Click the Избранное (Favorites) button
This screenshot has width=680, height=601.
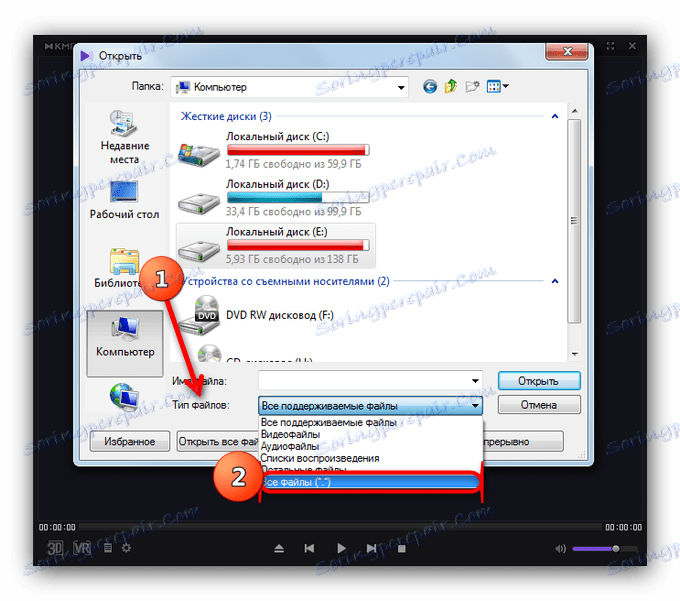tap(129, 441)
